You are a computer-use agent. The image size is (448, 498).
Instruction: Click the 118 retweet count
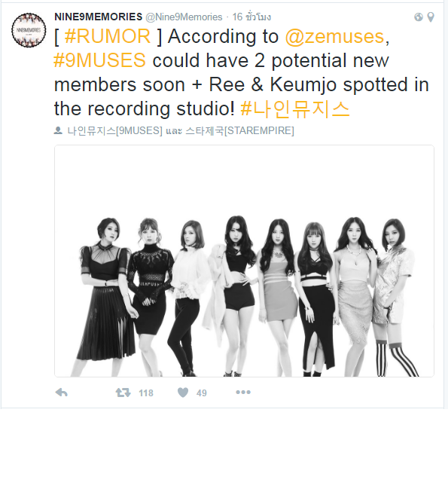coord(146,393)
